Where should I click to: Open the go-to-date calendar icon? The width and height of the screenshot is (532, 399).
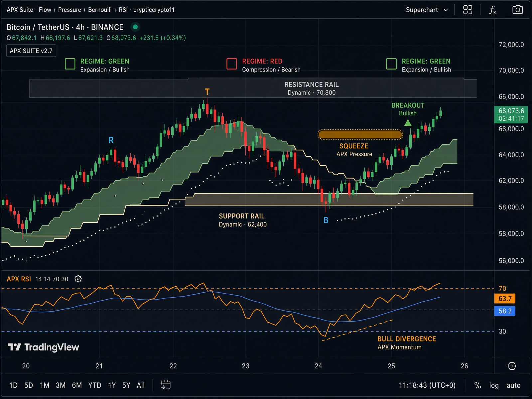(x=166, y=385)
